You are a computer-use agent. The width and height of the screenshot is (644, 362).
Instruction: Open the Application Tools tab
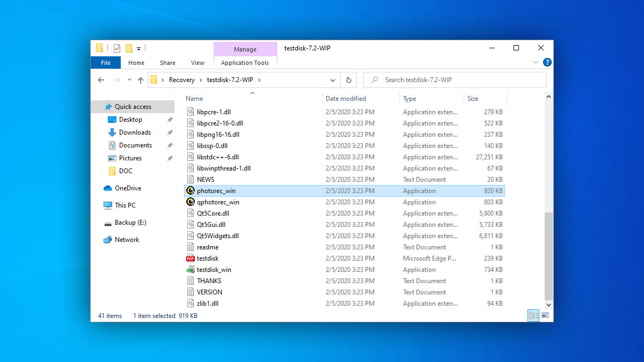[245, 63]
